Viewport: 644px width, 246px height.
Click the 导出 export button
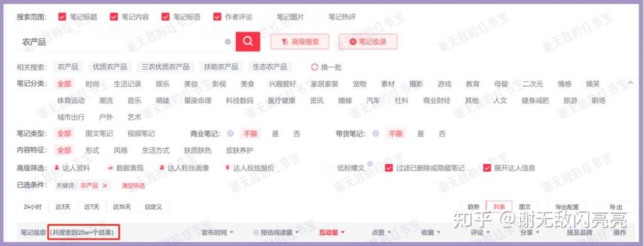tap(616, 207)
